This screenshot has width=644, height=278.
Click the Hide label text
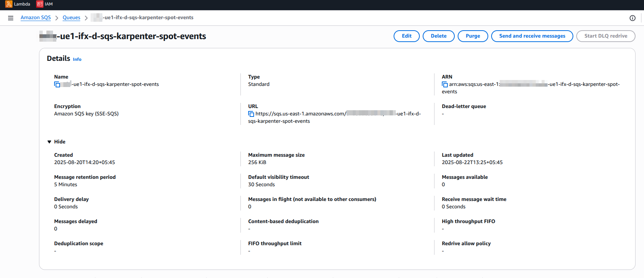(x=60, y=142)
